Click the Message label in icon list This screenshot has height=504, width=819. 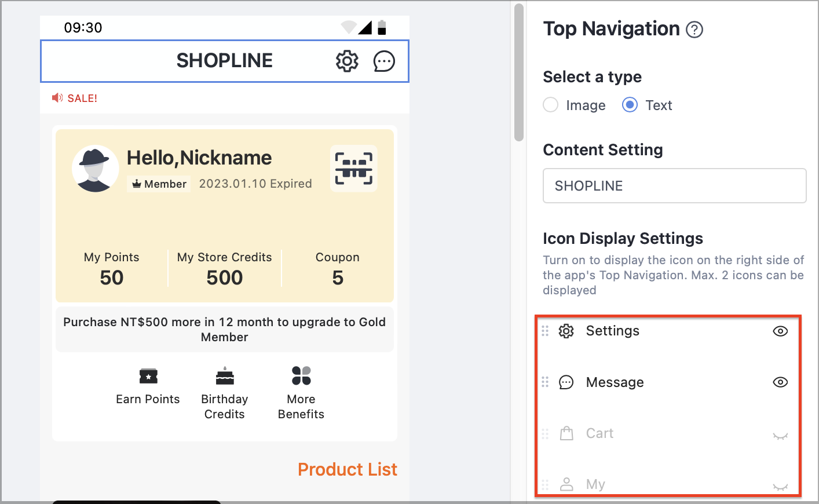pos(615,382)
